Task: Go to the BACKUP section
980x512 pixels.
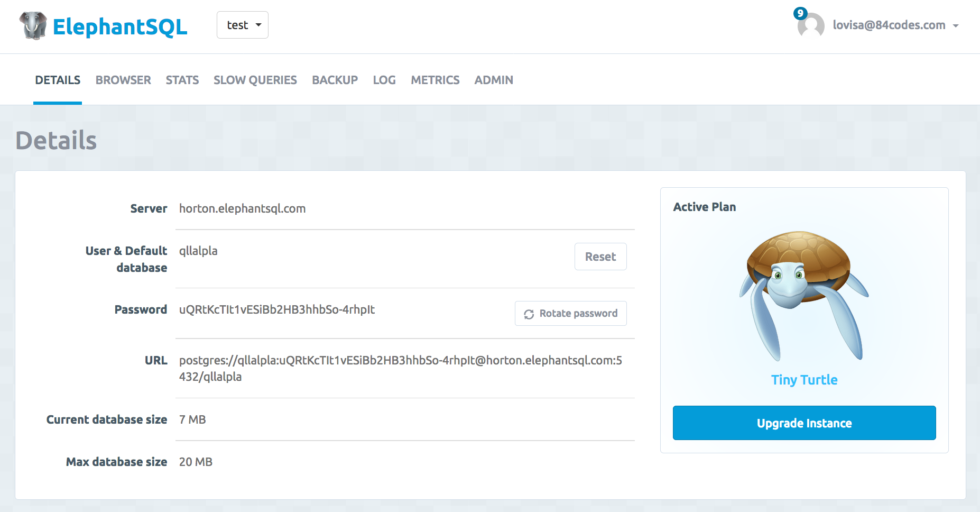Action: [335, 80]
